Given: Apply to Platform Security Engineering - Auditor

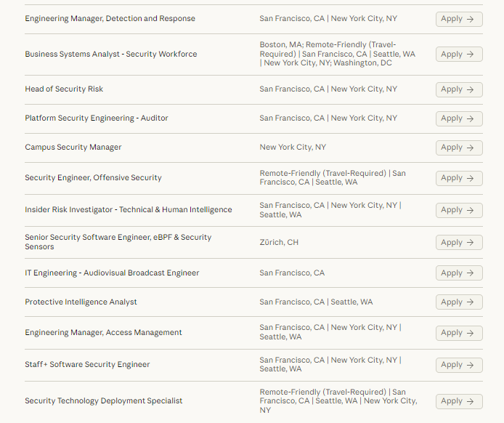Looking at the screenshot, I should tap(458, 118).
